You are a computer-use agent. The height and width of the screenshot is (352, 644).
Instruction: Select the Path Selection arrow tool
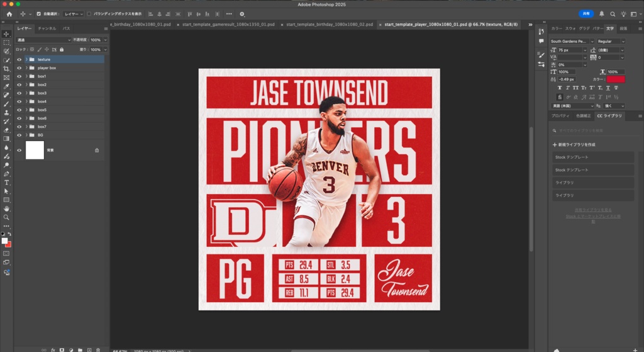click(x=6, y=191)
